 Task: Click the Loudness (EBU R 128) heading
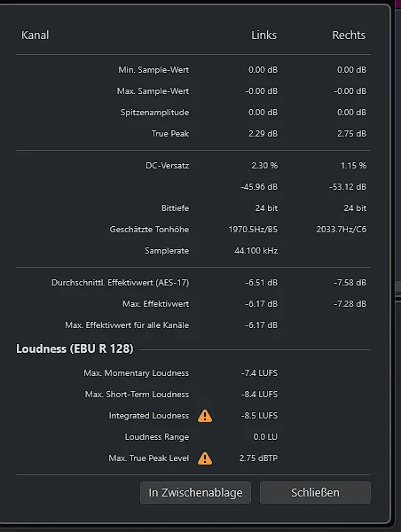tap(75, 348)
